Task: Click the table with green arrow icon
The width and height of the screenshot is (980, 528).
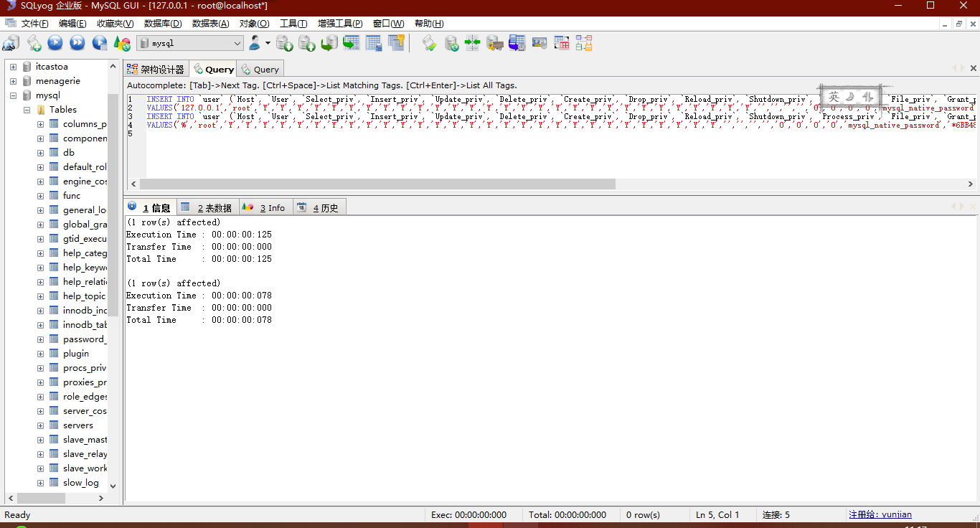Action: tap(351, 43)
